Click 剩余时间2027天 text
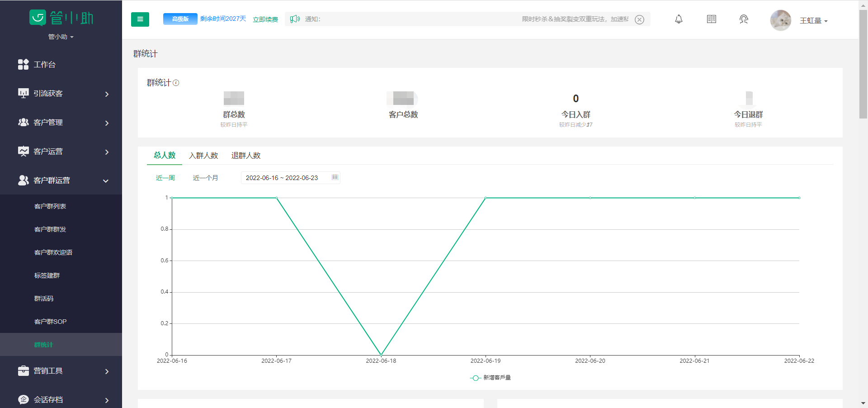Screen dimensions: 868x408 [223, 19]
